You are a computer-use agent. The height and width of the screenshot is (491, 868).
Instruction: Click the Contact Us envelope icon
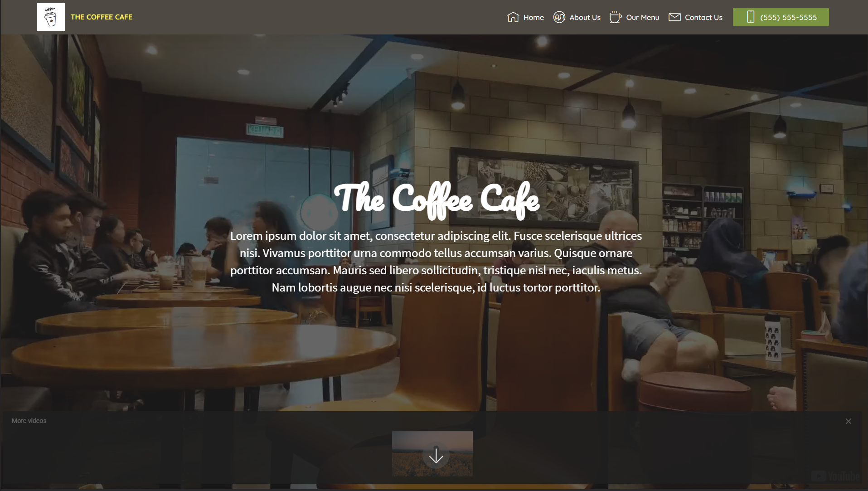pyautogui.click(x=674, y=17)
